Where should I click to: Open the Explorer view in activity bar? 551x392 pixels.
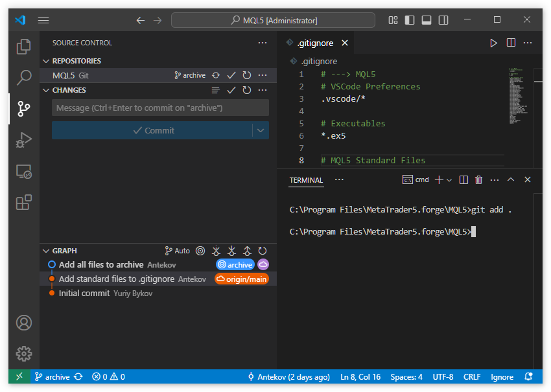24,47
